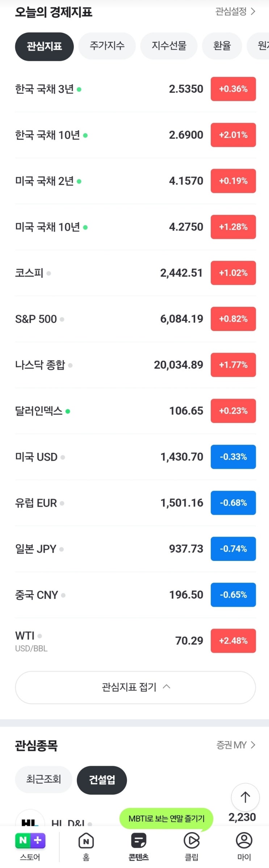Select the 최근조회 filter chip
This screenshot has width=269, height=868.
pyautogui.click(x=43, y=779)
